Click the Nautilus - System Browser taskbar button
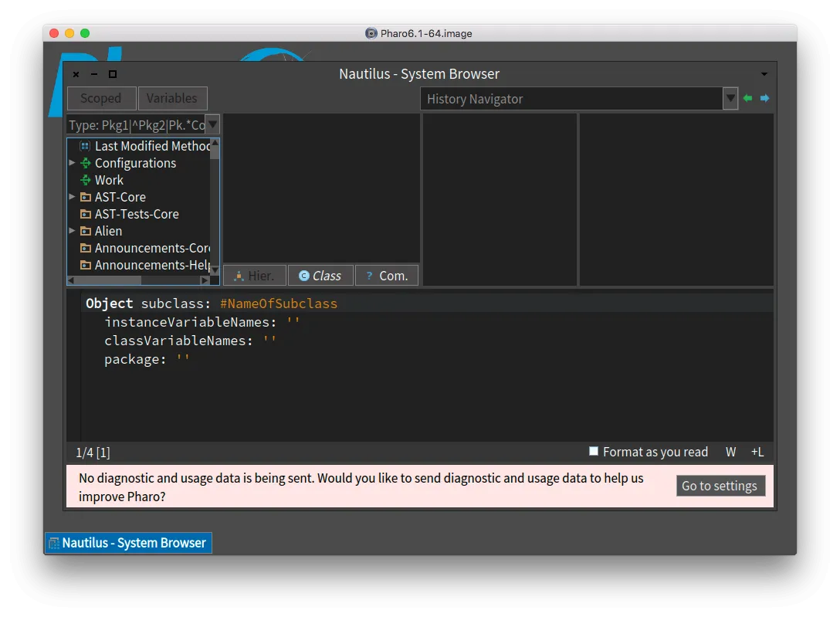Screen dimensions: 840x617 [129, 543]
